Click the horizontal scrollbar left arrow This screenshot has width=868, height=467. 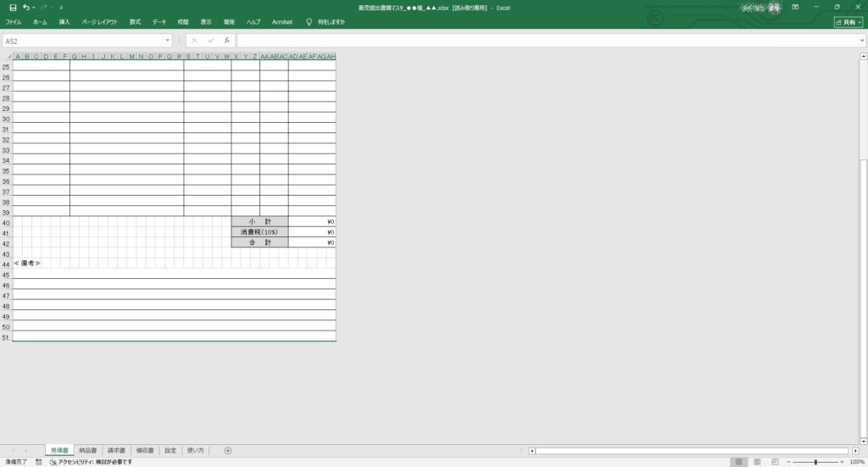532,451
